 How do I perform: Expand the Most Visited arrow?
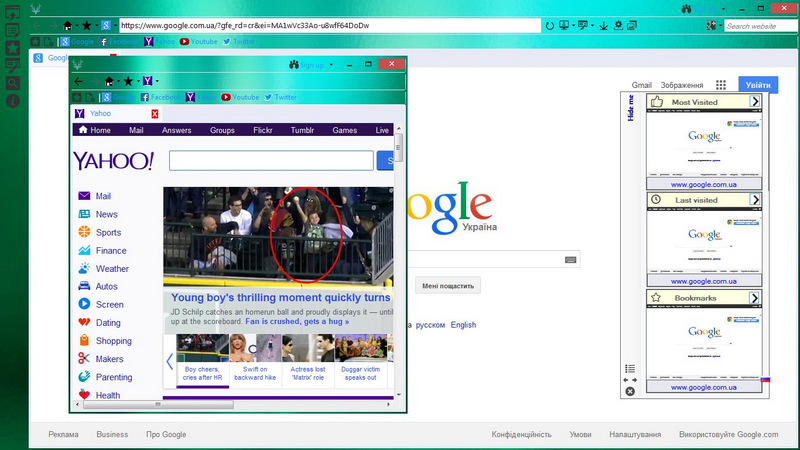[755, 102]
